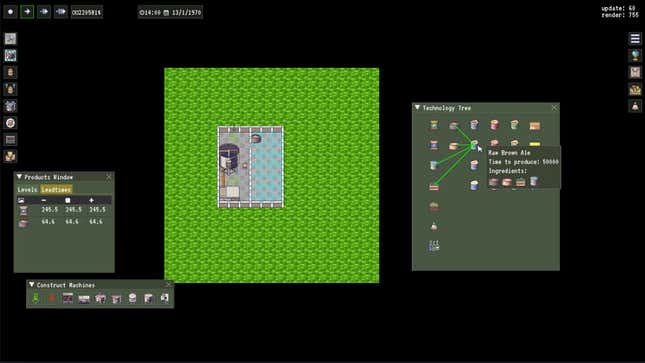This screenshot has width=645, height=363.
Task: Select the red bottle machine icon
Action: (x=52, y=298)
